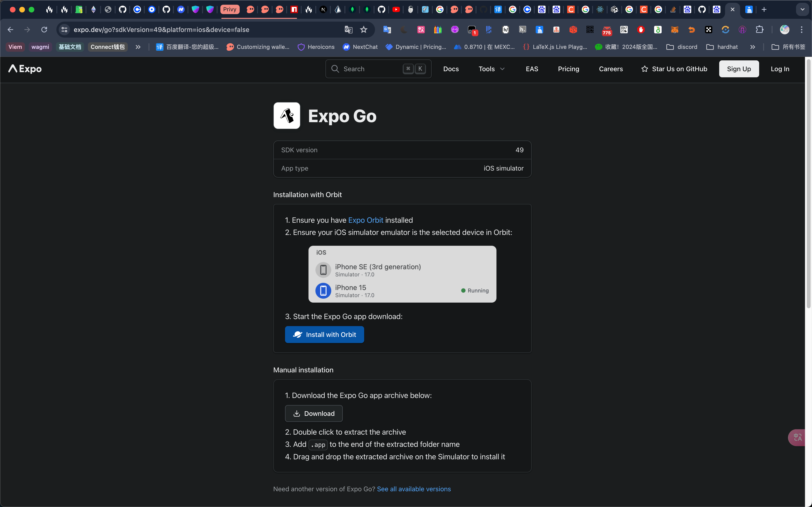This screenshot has height=507, width=812.
Task: Open the hardhat bookmarks folder
Action: [722, 47]
